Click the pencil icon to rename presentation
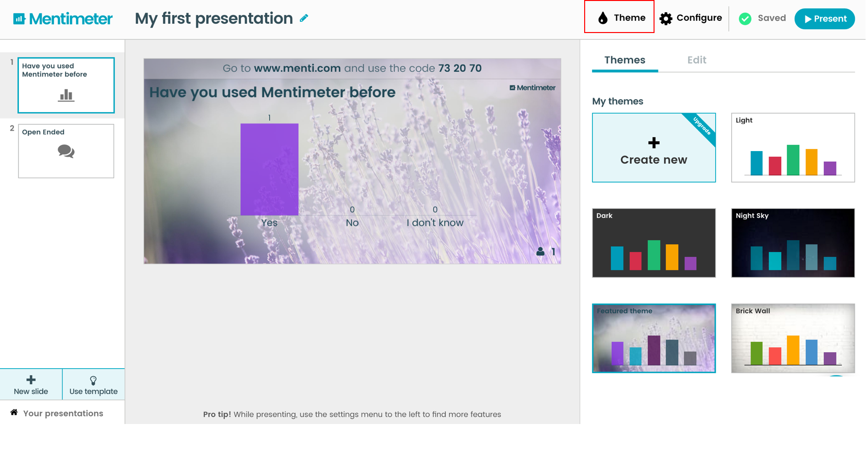 [304, 18]
